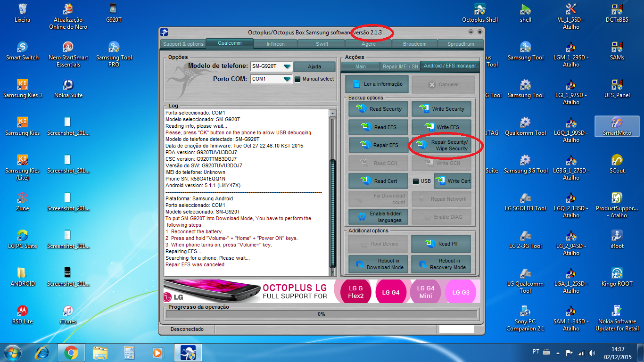Click Reboot in Recovery Mode button

point(441,264)
